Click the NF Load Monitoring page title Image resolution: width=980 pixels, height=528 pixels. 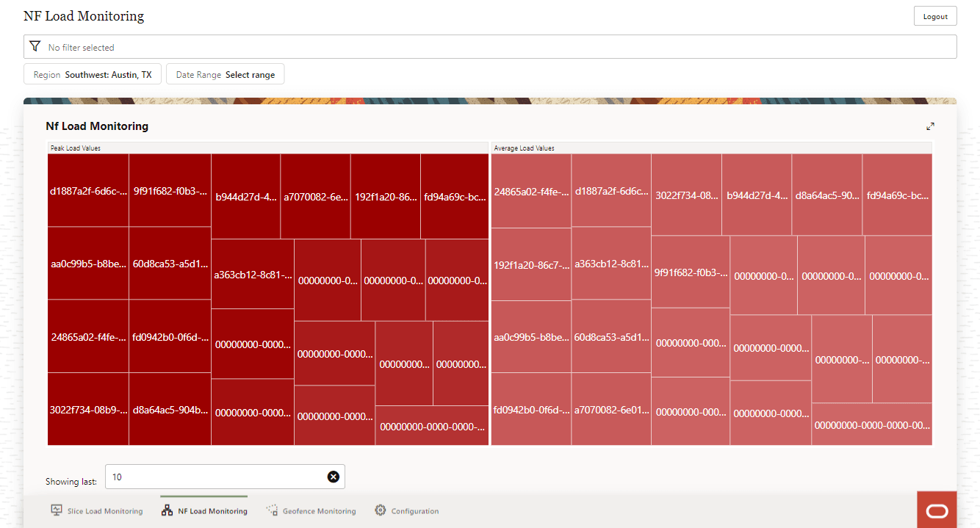(84, 16)
